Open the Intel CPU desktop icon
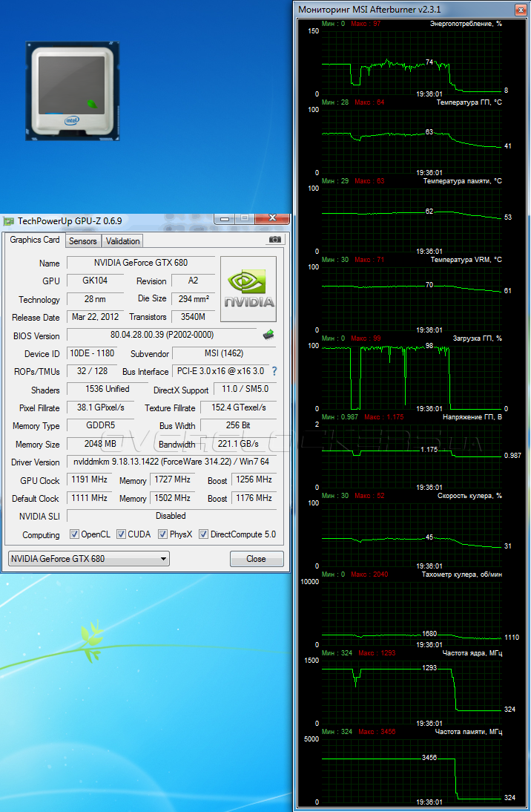531x812 pixels. (73, 91)
